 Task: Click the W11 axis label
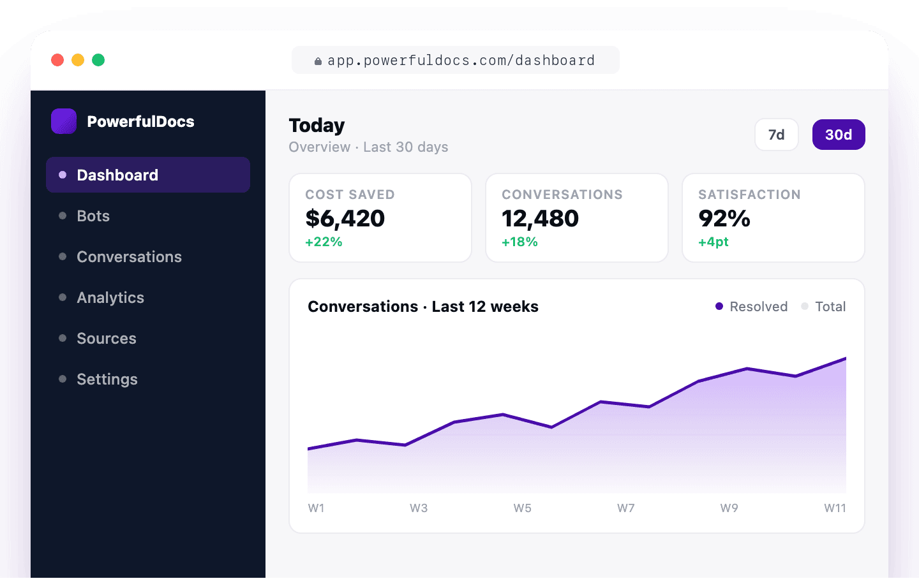[835, 508]
